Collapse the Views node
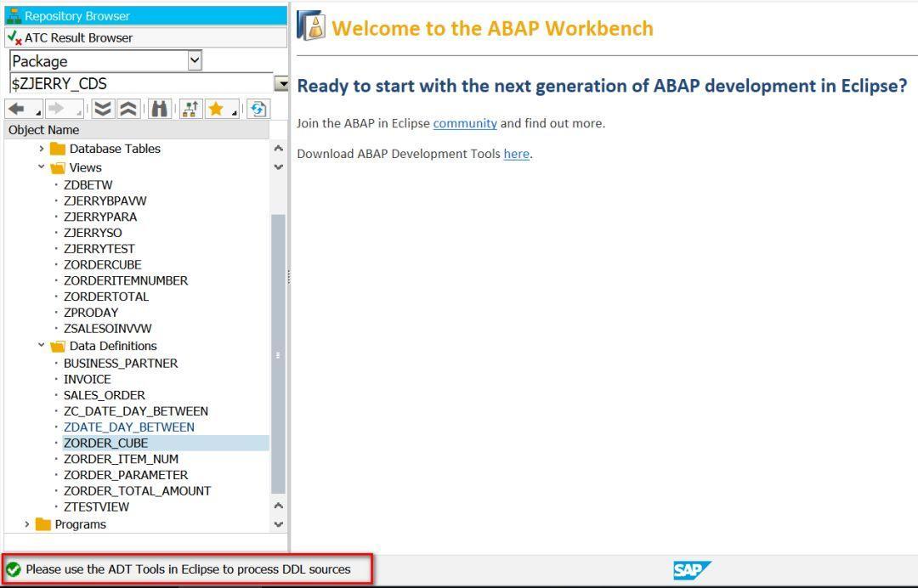This screenshot has height=588, width=918. (x=41, y=167)
